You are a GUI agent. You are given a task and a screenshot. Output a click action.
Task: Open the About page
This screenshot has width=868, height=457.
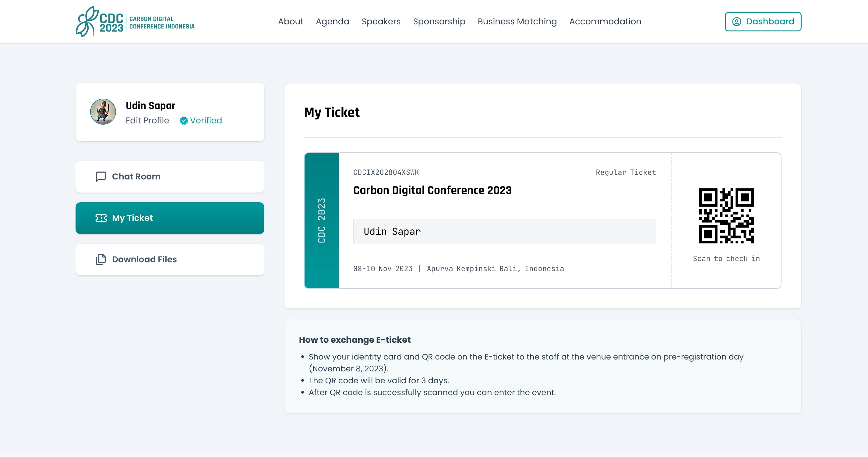[291, 22]
